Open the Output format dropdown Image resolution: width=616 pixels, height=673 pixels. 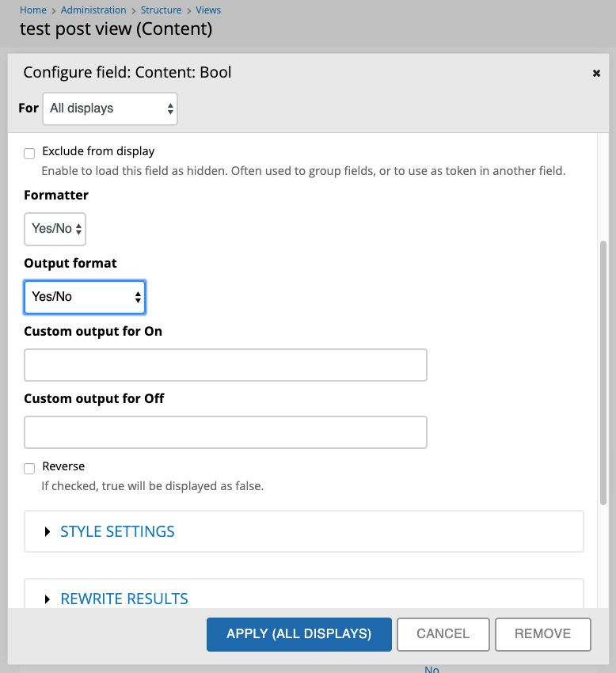click(x=84, y=297)
